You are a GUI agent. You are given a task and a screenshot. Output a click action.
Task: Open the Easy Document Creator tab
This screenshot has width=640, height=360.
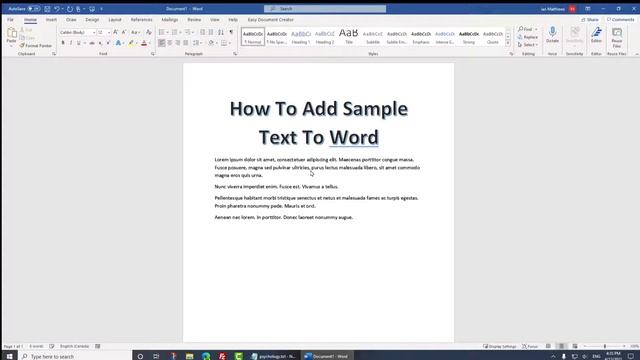(x=271, y=20)
